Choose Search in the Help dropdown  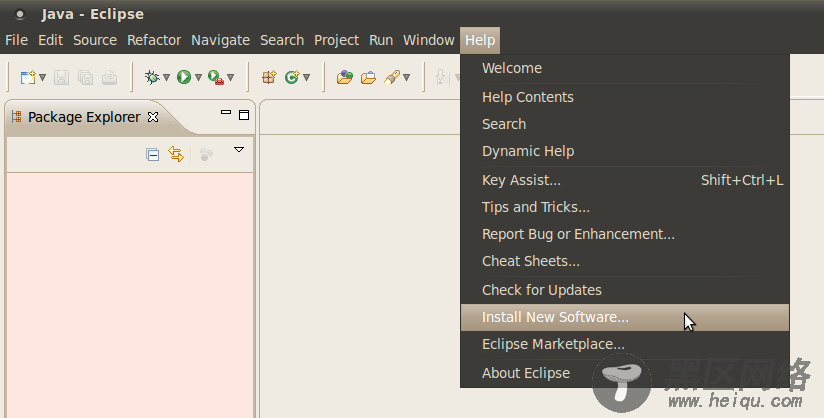[625, 124]
